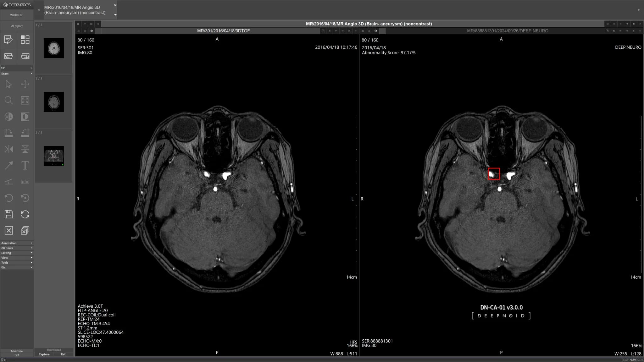Select the magnifier zoom tool

8,101
